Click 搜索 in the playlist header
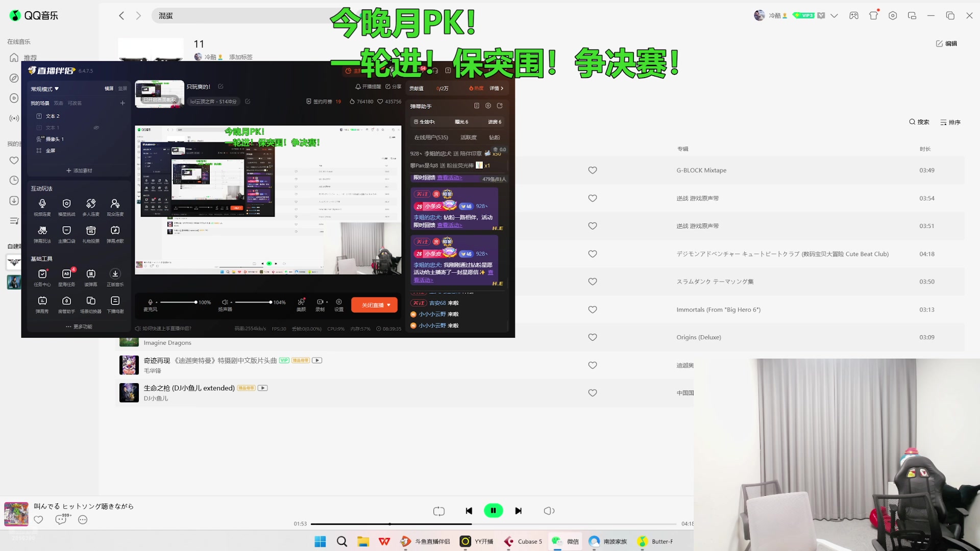 point(919,122)
